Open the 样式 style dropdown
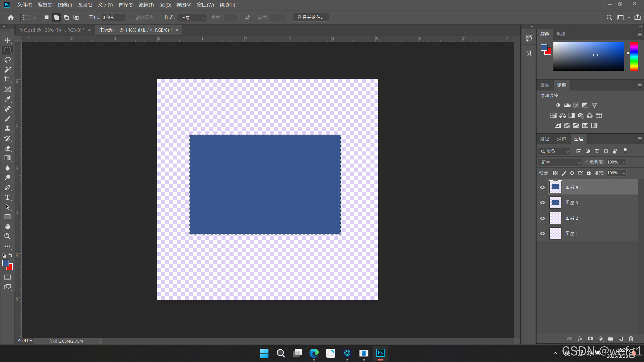This screenshot has width=644, height=362. click(192, 18)
